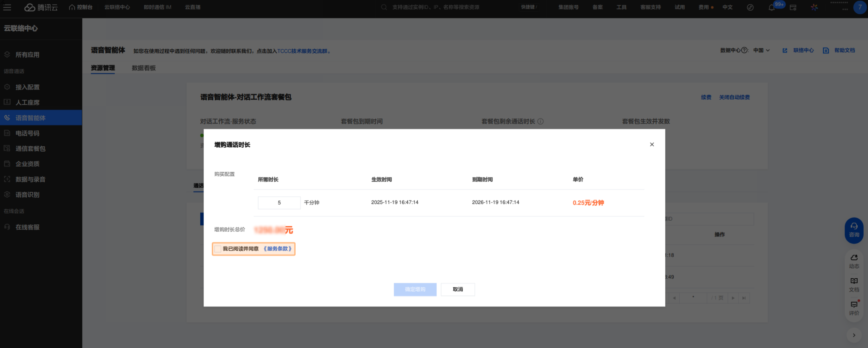Click the info icon beside 套餐包剩余通话时长
The width and height of the screenshot is (868, 348).
click(x=540, y=121)
